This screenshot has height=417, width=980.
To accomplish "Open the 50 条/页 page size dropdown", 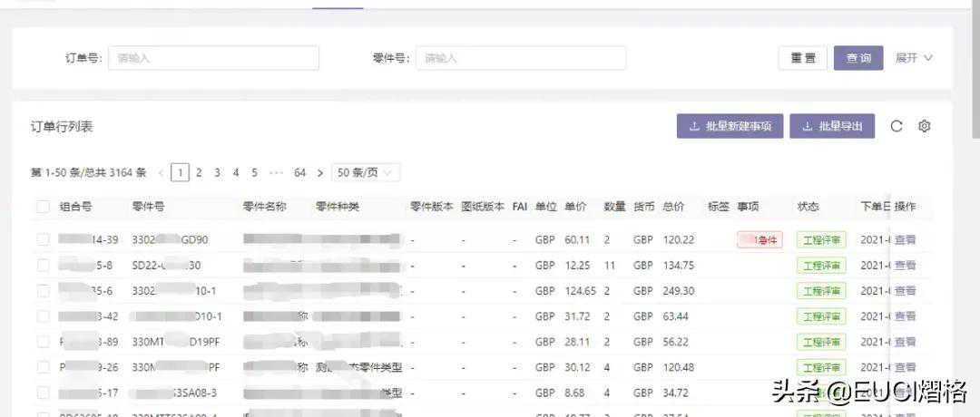I will 366,172.
